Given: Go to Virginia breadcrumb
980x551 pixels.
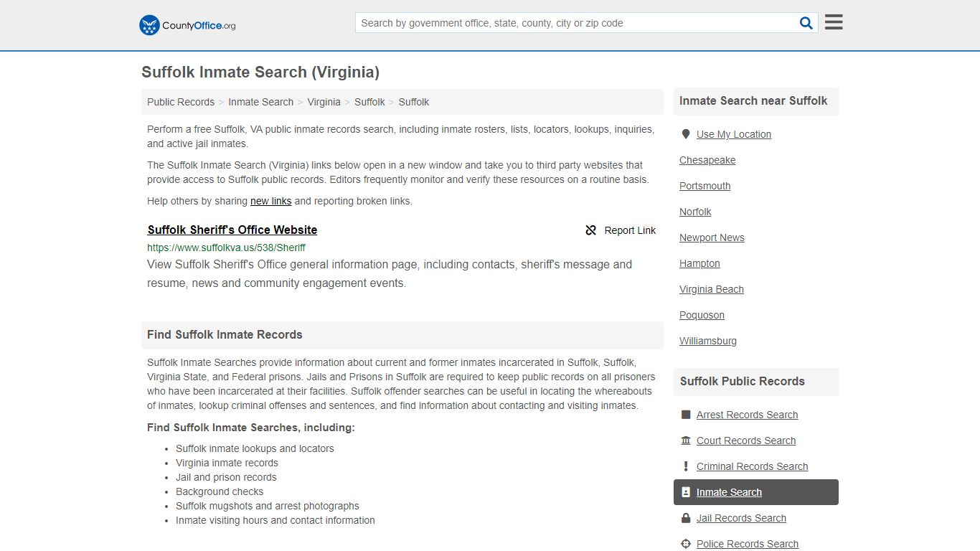Looking at the screenshot, I should point(324,102).
